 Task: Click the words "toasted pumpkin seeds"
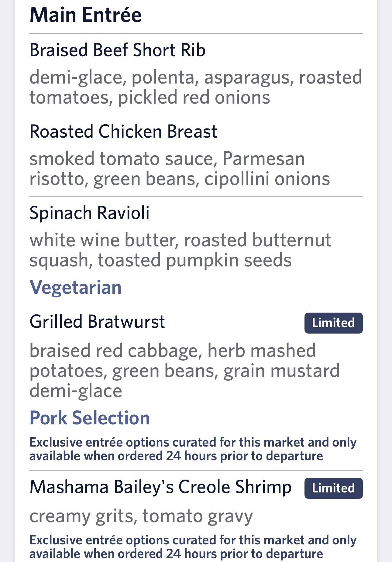click(x=194, y=260)
